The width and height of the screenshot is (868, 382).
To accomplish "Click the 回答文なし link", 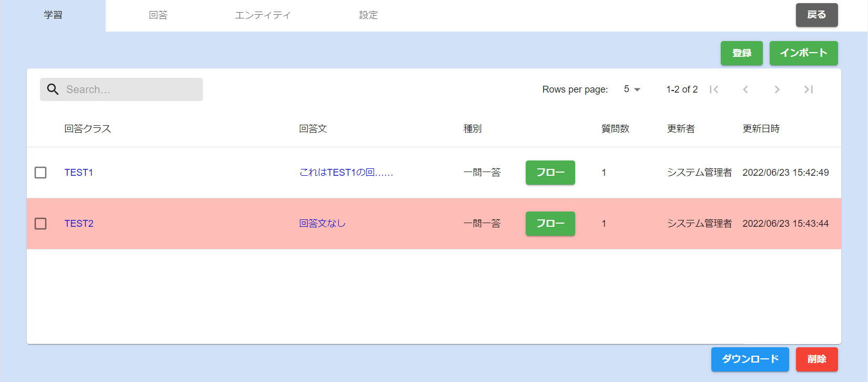I will (322, 224).
